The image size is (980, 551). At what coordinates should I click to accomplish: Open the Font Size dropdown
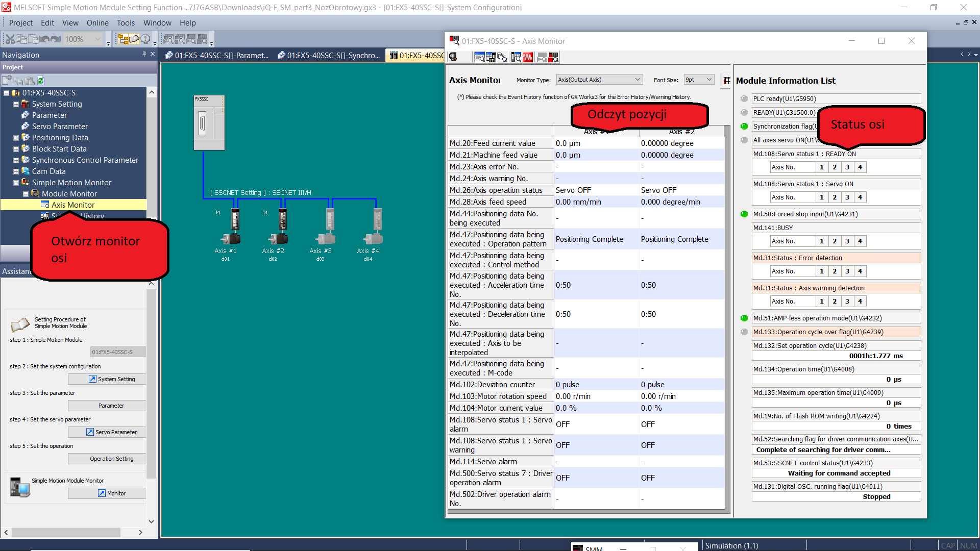pyautogui.click(x=699, y=80)
